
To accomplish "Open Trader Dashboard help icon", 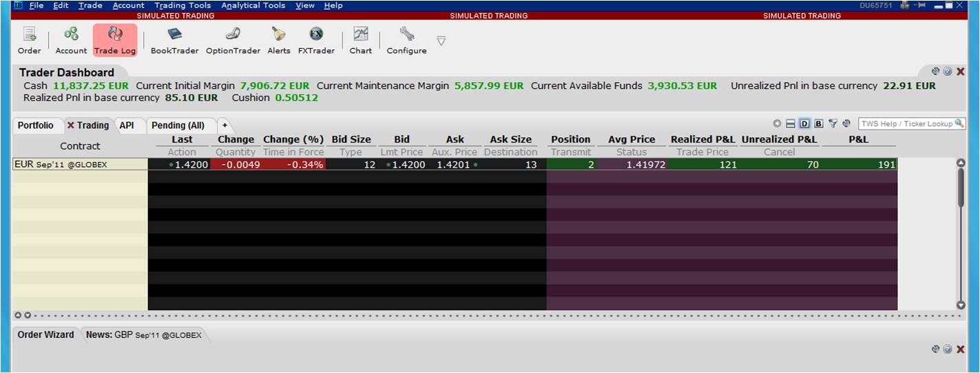I will click(948, 71).
